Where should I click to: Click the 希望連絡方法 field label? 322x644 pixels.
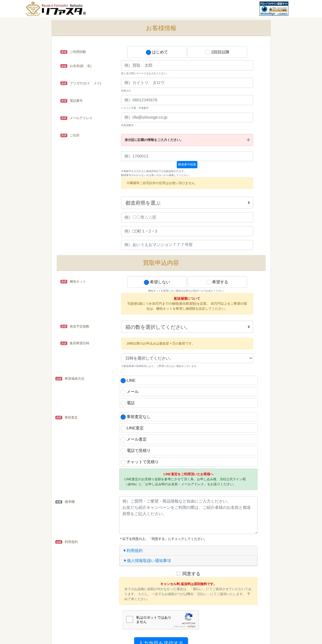click(74, 379)
